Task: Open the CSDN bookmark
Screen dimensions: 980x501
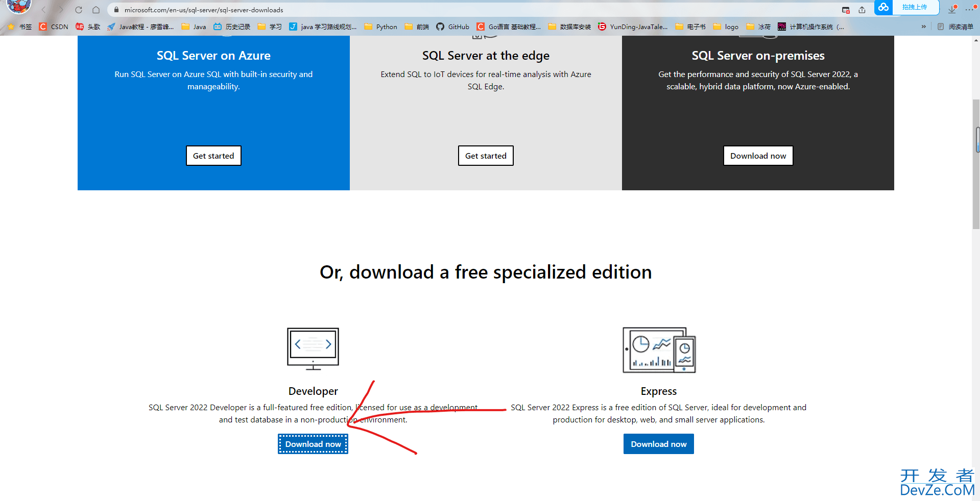Action: click(54, 27)
